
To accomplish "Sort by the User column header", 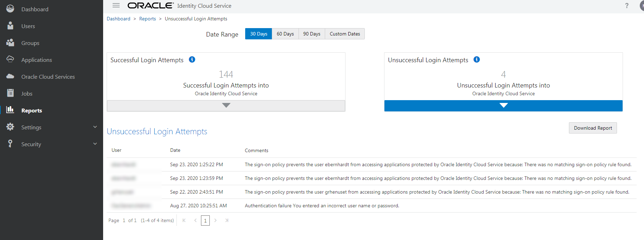I will pyautogui.click(x=116, y=150).
